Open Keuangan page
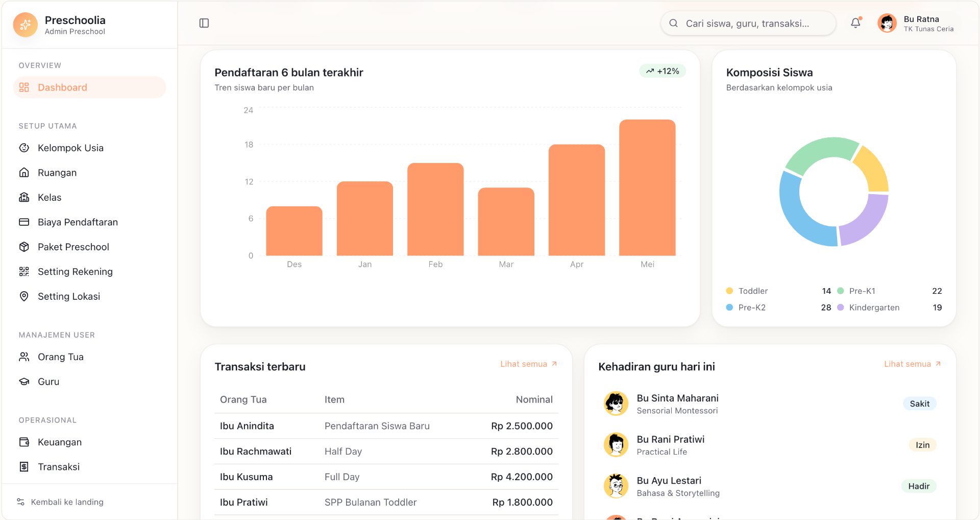Viewport: 980px width, 520px height. coord(89,442)
